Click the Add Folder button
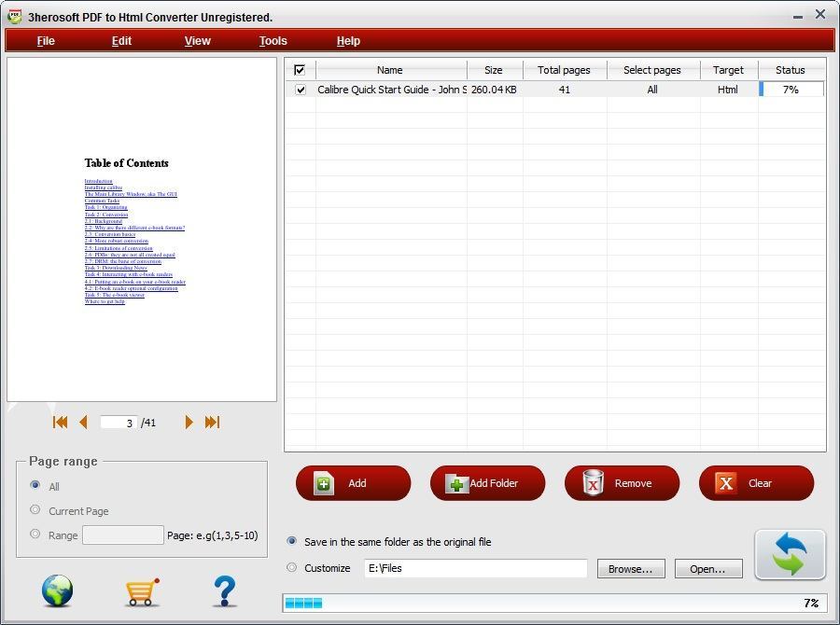The height and width of the screenshot is (625, 840). click(x=487, y=483)
